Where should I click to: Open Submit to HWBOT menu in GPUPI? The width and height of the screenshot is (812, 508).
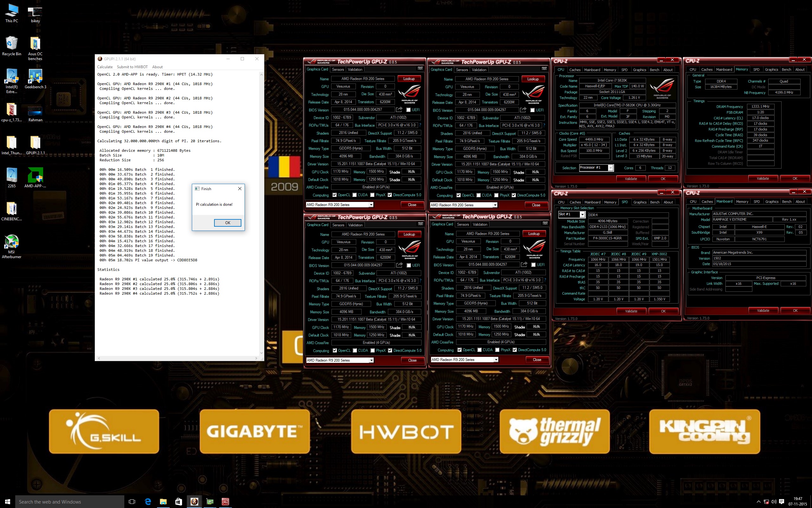[132, 67]
